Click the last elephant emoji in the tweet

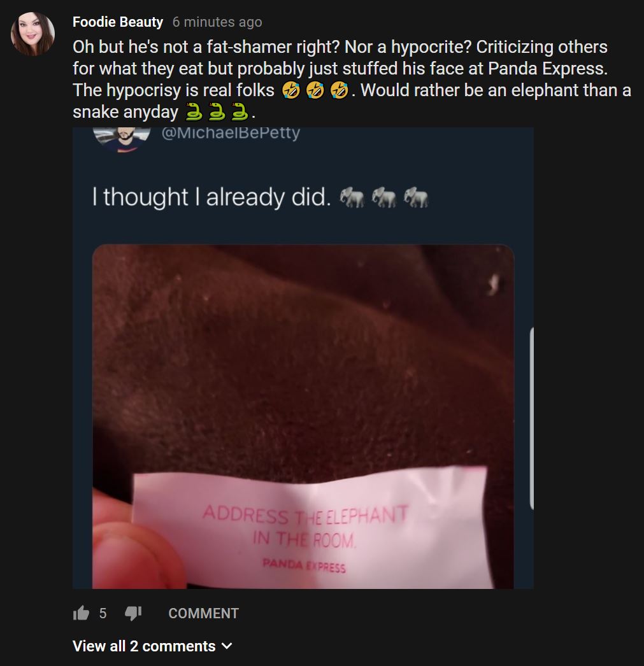point(416,197)
